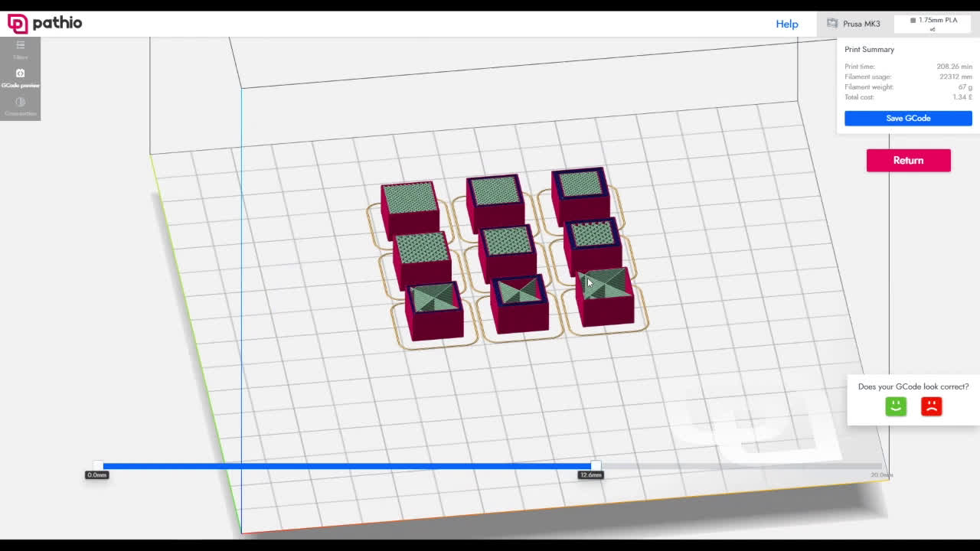Open the Help link
This screenshot has width=980, height=551.
tap(786, 24)
